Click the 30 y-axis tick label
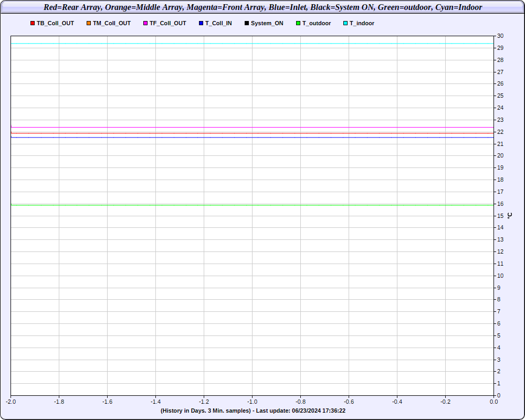 pos(500,36)
